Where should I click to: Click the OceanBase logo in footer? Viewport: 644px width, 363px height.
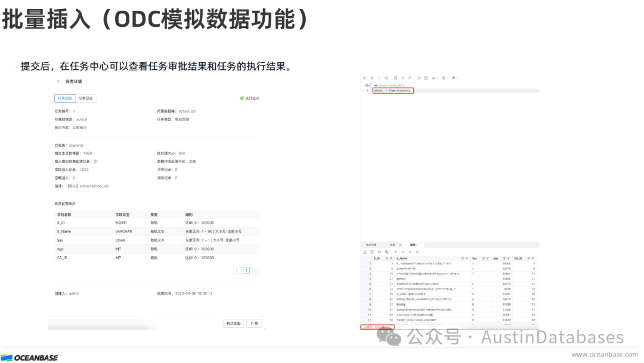click(x=30, y=358)
